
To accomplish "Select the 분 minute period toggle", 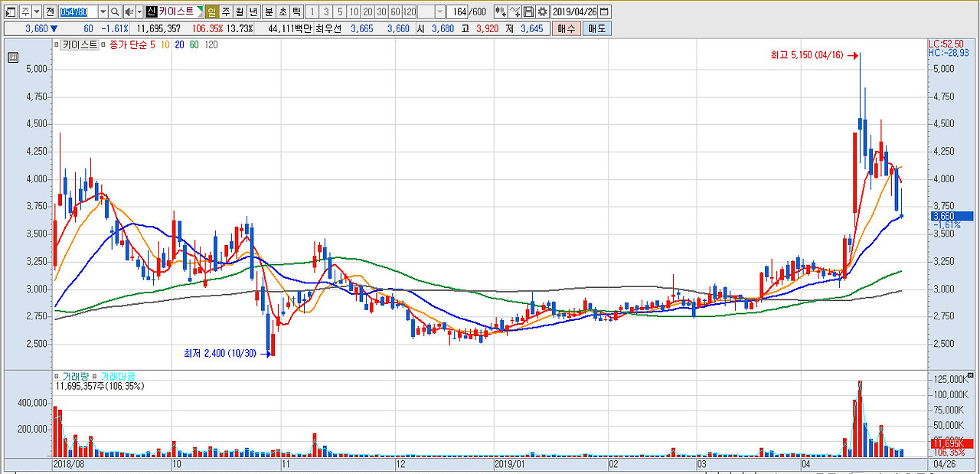I will point(269,12).
